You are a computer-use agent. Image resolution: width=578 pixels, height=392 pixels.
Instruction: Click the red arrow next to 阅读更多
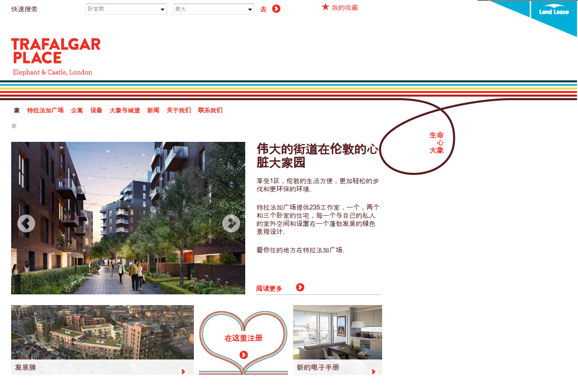click(300, 287)
